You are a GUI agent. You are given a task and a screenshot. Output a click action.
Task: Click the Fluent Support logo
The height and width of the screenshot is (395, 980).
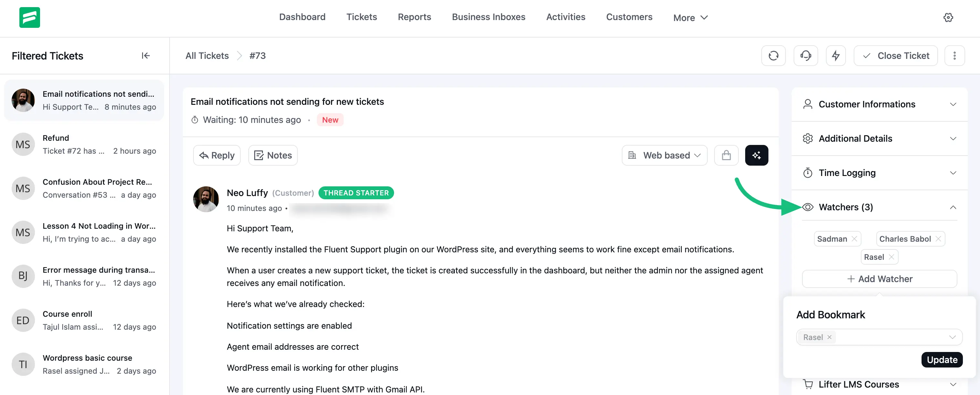pyautogui.click(x=30, y=17)
